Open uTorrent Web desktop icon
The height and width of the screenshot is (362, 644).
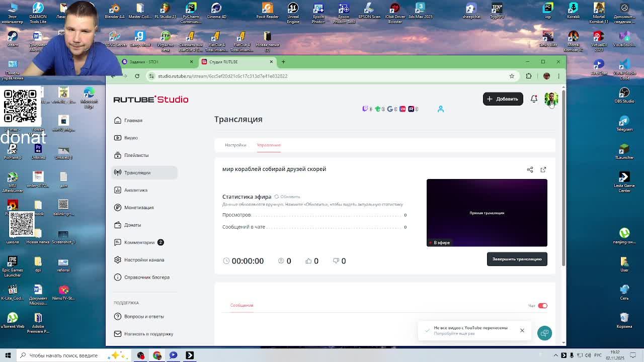(13, 320)
